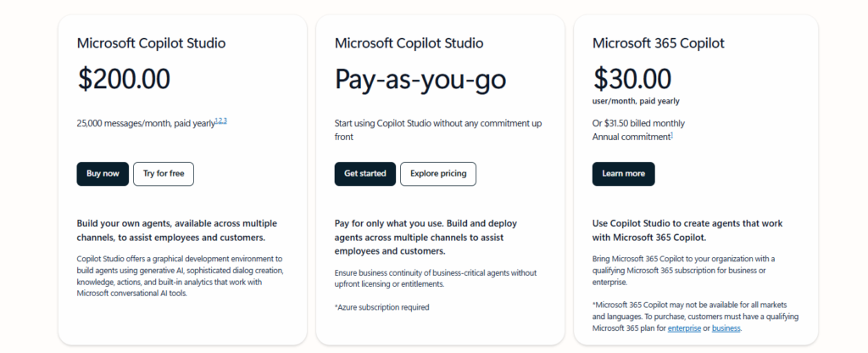This screenshot has width=868, height=353.
Task: Click 'Or $31.50 billed monthly' text
Action: pos(638,123)
